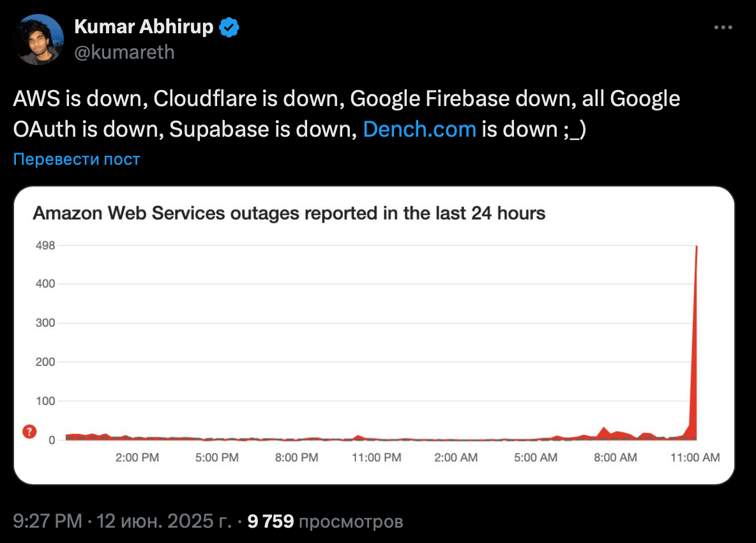Click the Kumar Abhirup display name

[x=144, y=27]
